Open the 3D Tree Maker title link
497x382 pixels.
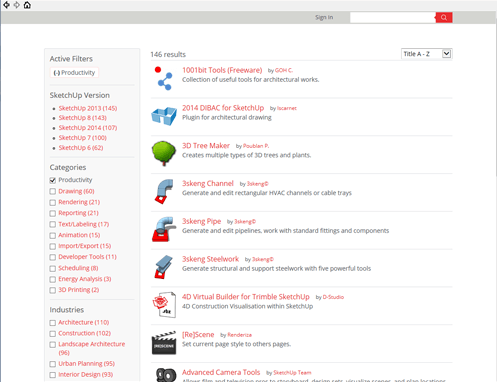click(x=206, y=146)
